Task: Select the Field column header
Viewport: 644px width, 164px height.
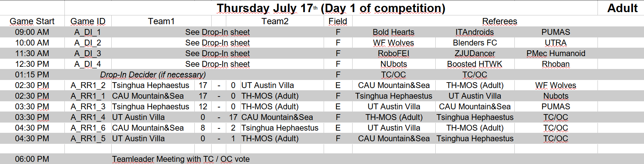Action: 338,21
